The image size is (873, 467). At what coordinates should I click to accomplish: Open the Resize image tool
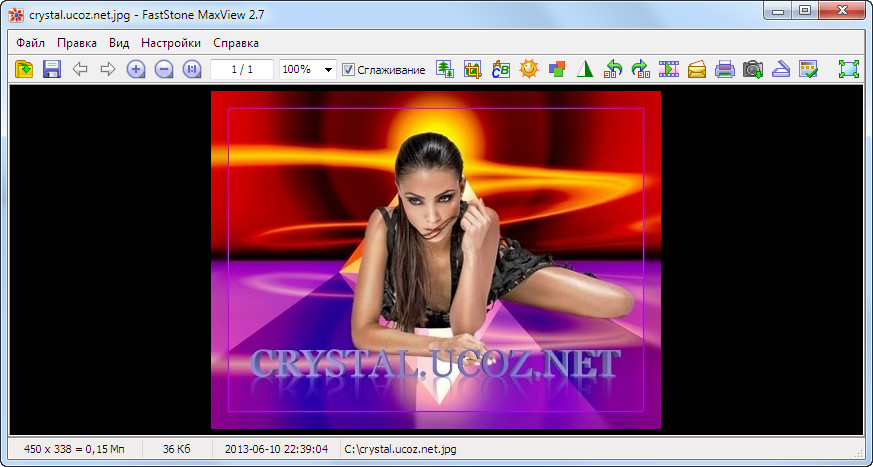click(x=445, y=69)
